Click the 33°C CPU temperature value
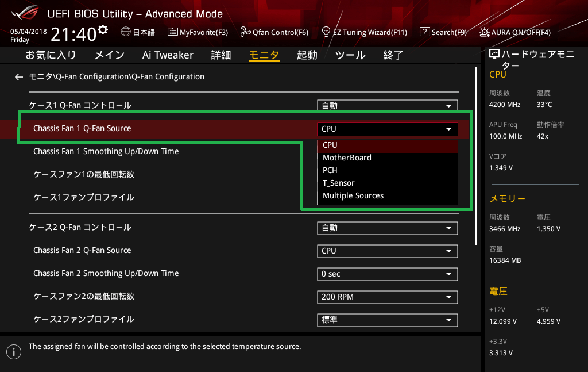 tap(544, 105)
